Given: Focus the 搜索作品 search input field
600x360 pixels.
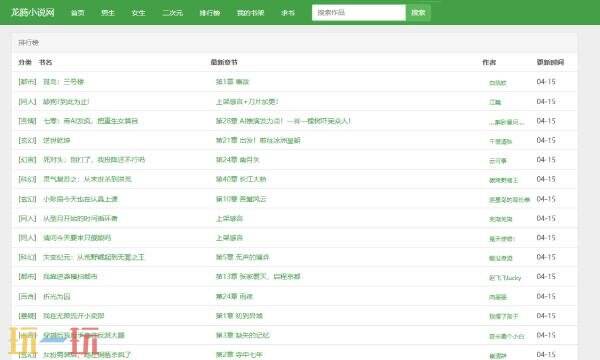Looking at the screenshot, I should click(359, 13).
